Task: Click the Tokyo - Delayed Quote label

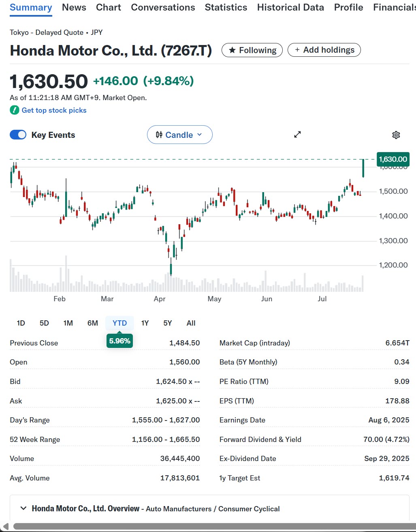Action: 47,32
